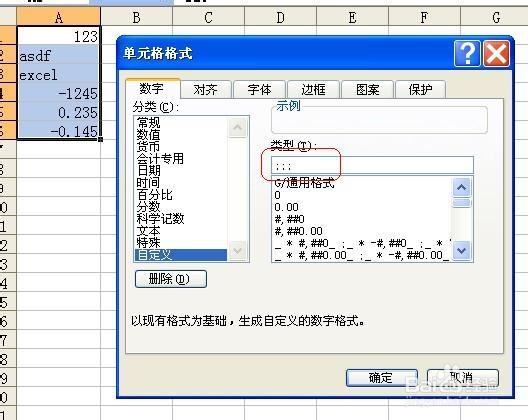
Task: Select format type 0.00
Action: pyautogui.click(x=362, y=207)
